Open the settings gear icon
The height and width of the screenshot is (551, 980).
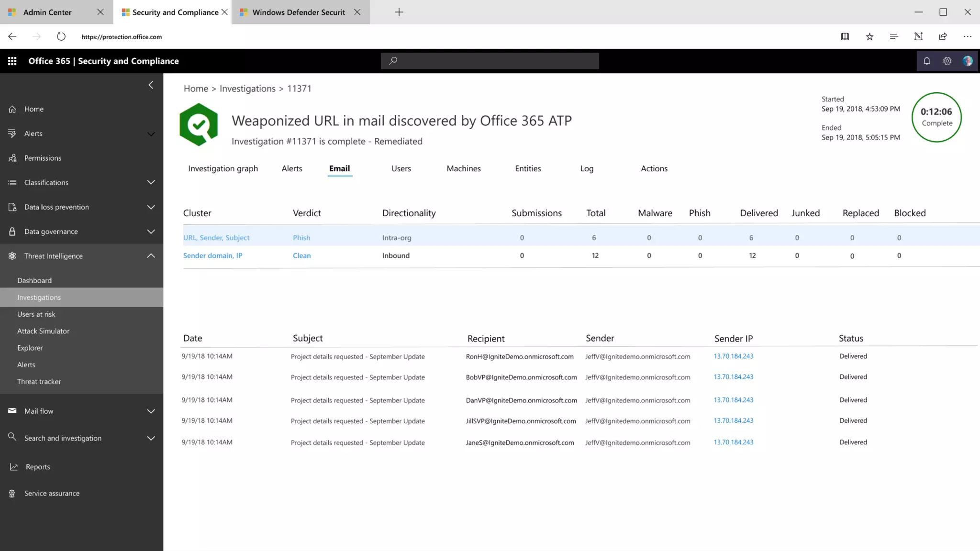(x=947, y=61)
